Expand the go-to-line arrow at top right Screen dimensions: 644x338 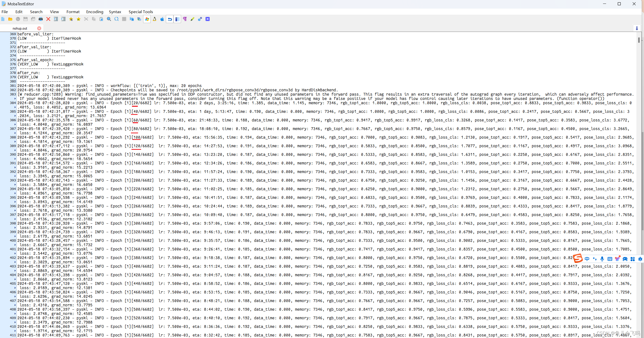637,28
